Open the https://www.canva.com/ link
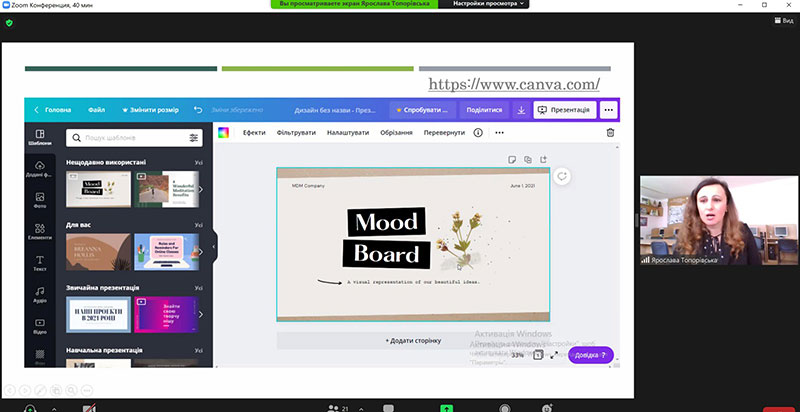800x412 pixels. pyautogui.click(x=514, y=84)
